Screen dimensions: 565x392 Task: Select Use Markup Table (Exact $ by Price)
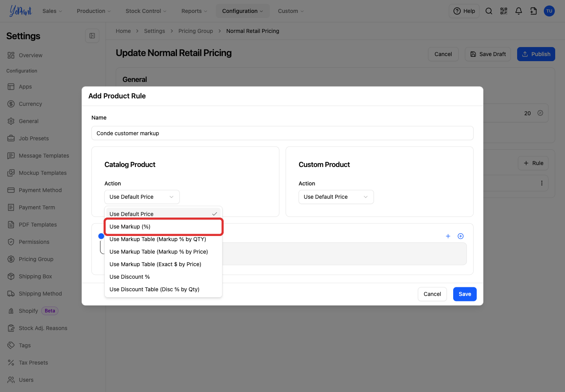[163, 264]
